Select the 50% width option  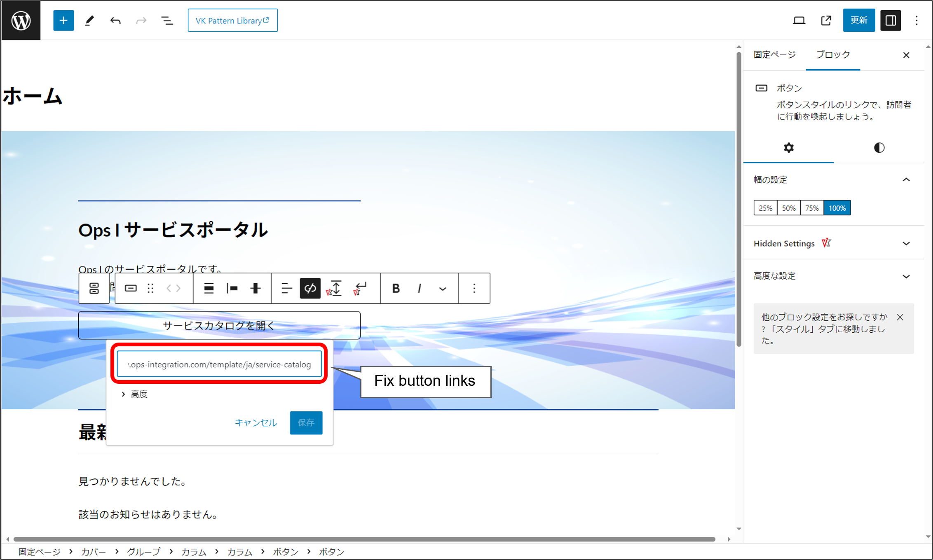pos(788,208)
